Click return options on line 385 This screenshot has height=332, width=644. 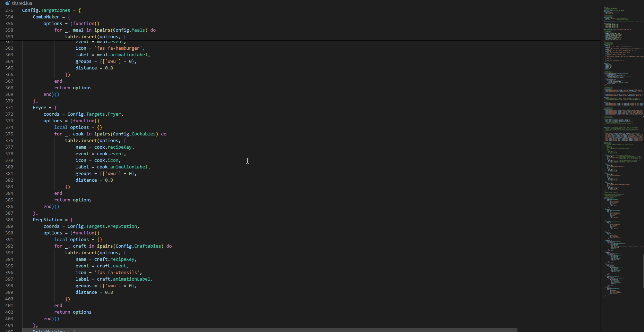coord(73,200)
